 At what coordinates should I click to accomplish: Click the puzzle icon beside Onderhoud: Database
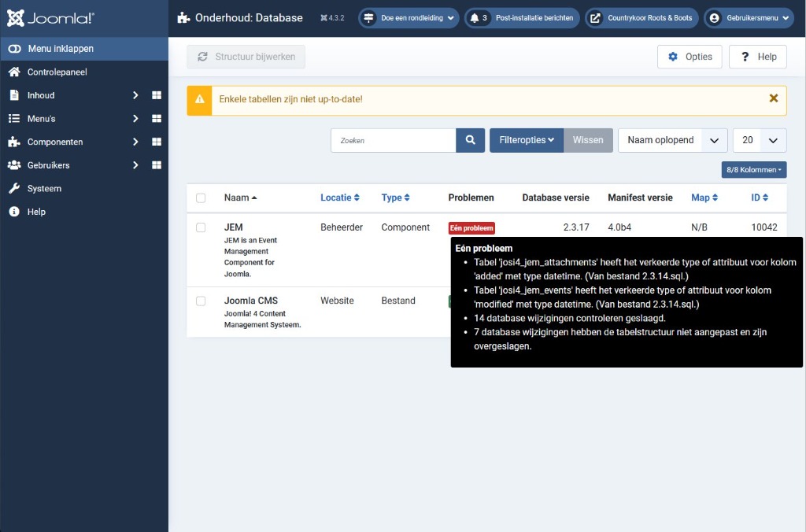click(x=183, y=18)
